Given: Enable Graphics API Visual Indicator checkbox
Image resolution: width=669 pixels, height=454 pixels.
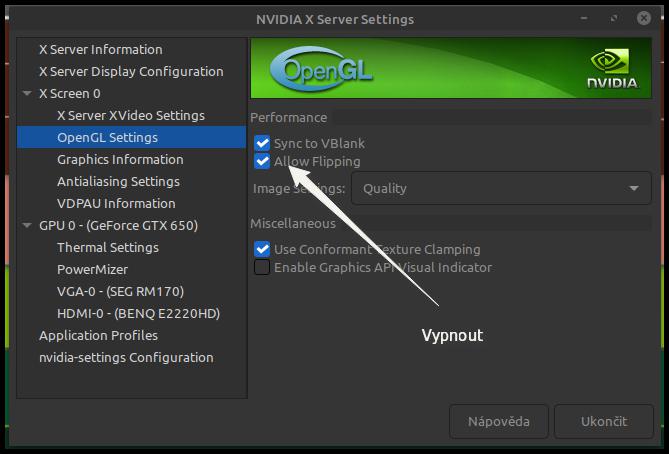Looking at the screenshot, I should pyautogui.click(x=262, y=267).
